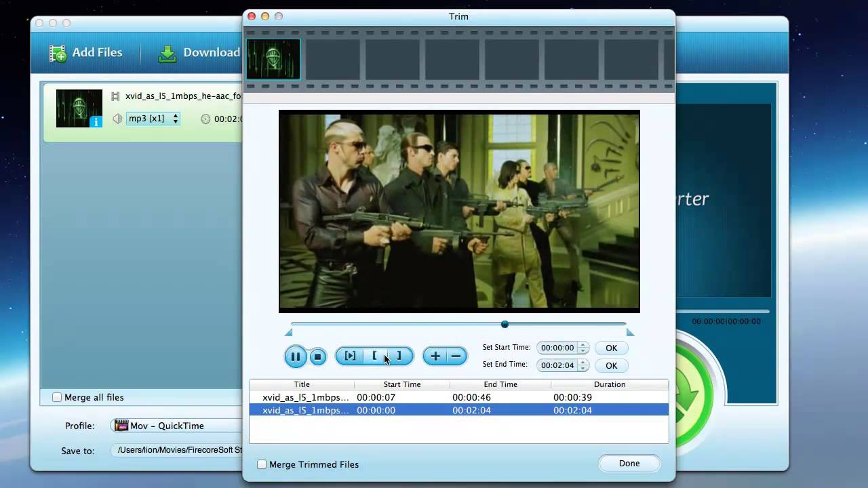This screenshot has width=868, height=488.
Task: Click the audio speaker icon in file row
Action: pyautogui.click(x=117, y=119)
